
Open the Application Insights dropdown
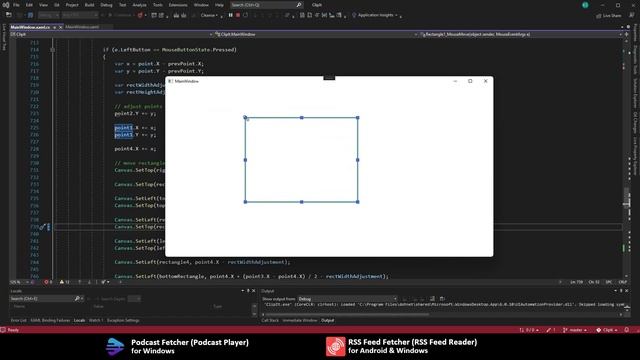(375, 15)
